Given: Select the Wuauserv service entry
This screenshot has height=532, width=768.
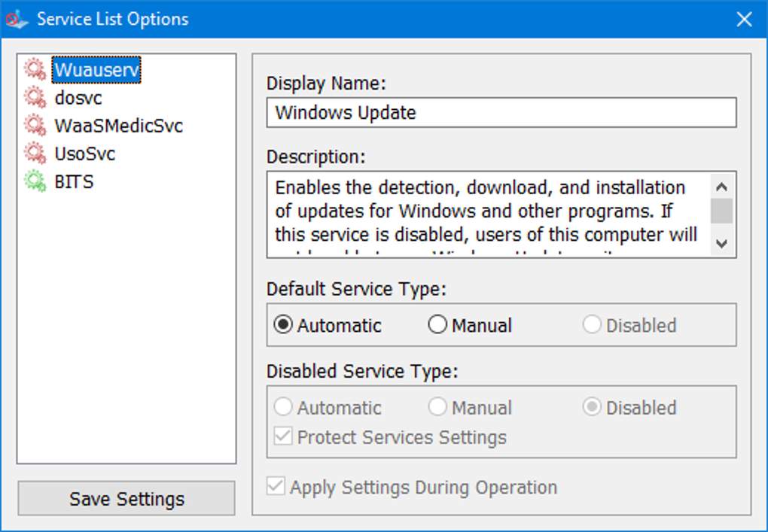Looking at the screenshot, I should pos(96,70).
